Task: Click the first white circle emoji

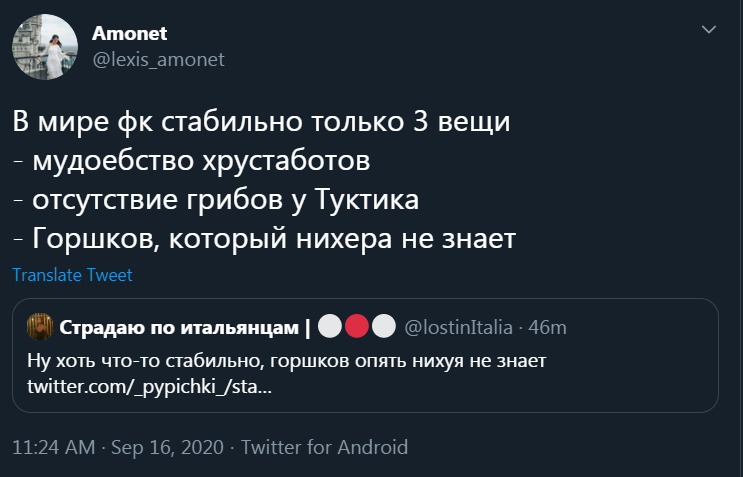Action: [332, 327]
